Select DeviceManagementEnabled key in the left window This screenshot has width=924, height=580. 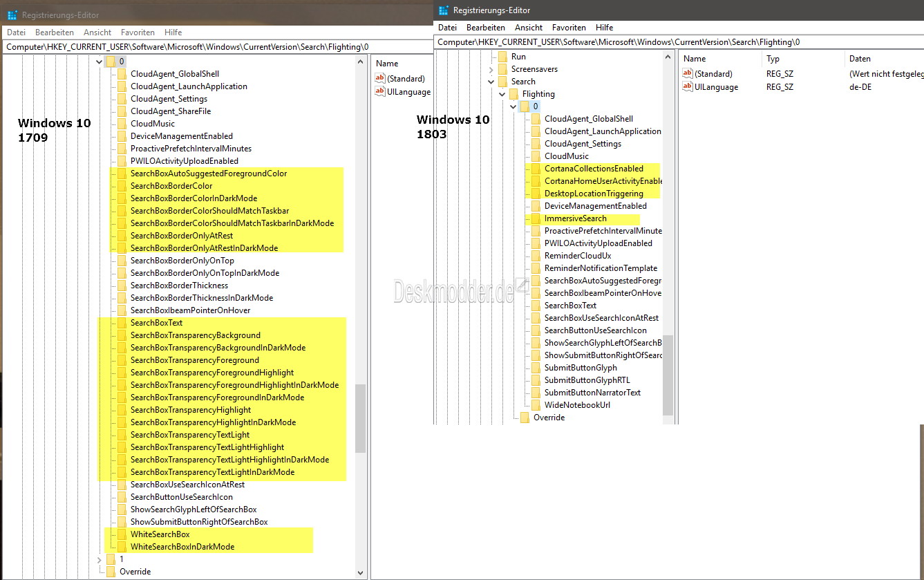(182, 136)
